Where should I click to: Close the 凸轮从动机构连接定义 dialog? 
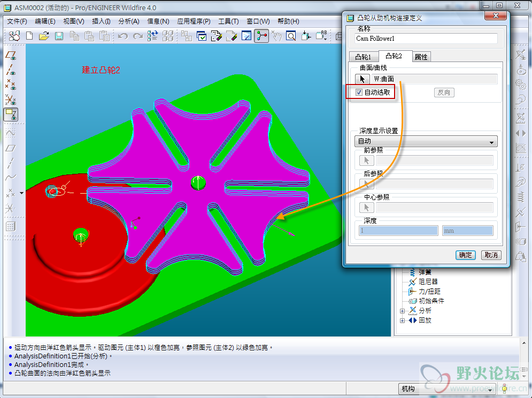(x=495, y=16)
